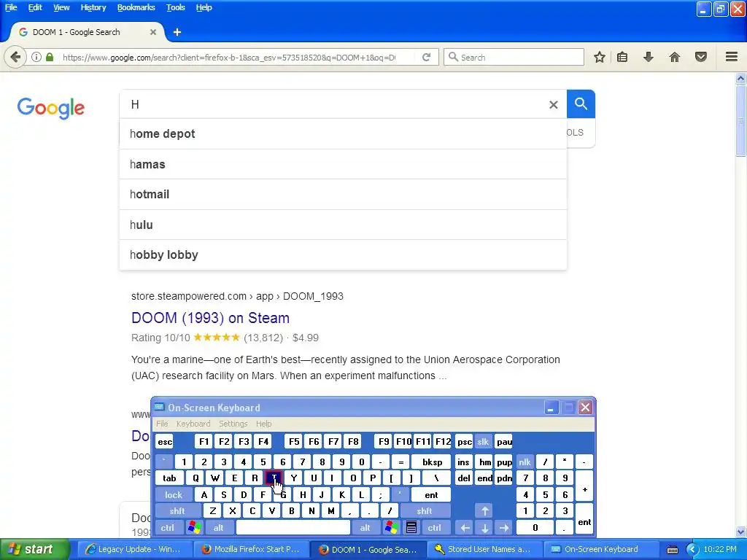Open the Firefox History menu
This screenshot has width=747, height=560.
[93, 7]
